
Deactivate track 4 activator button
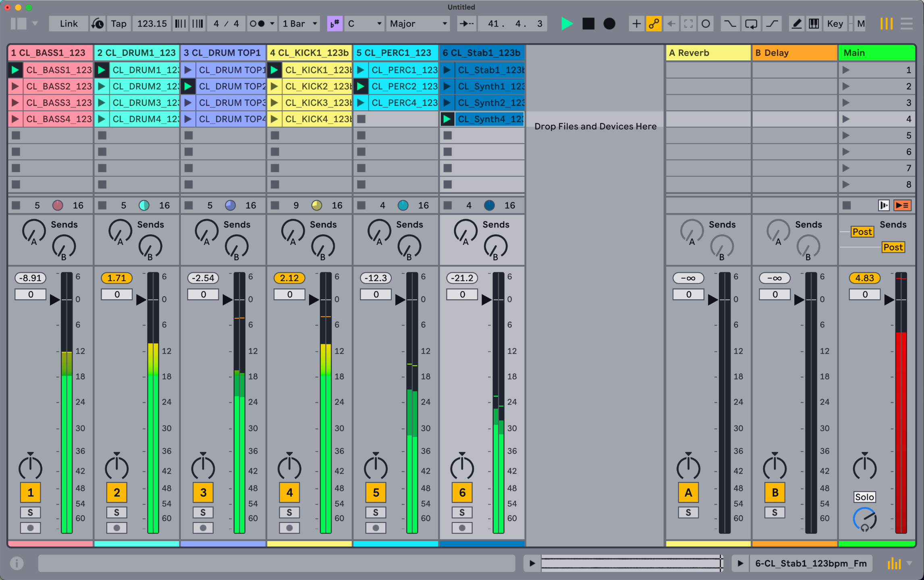pyautogui.click(x=289, y=493)
